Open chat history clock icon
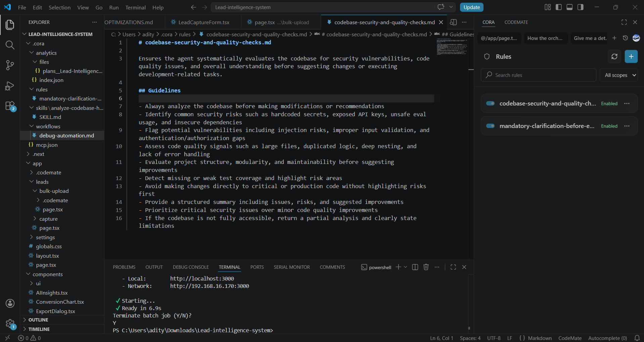 (x=625, y=38)
